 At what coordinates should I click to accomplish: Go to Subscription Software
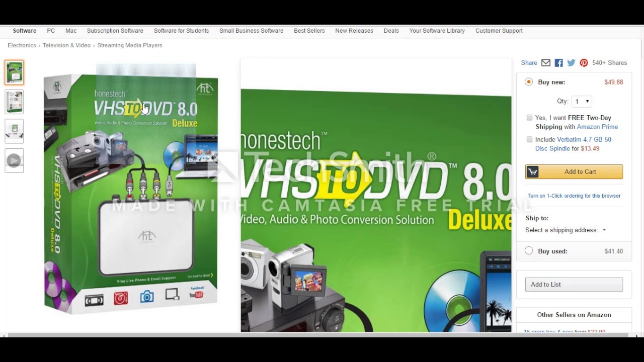(115, 31)
